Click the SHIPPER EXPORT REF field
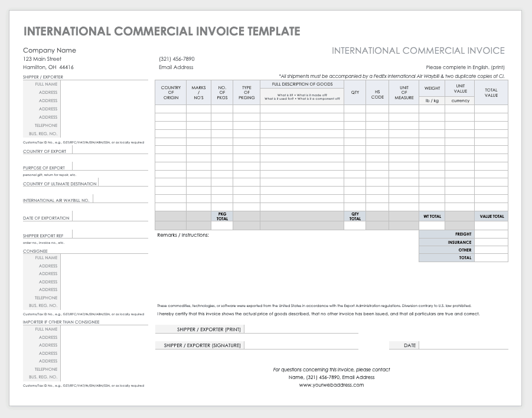 110,234
